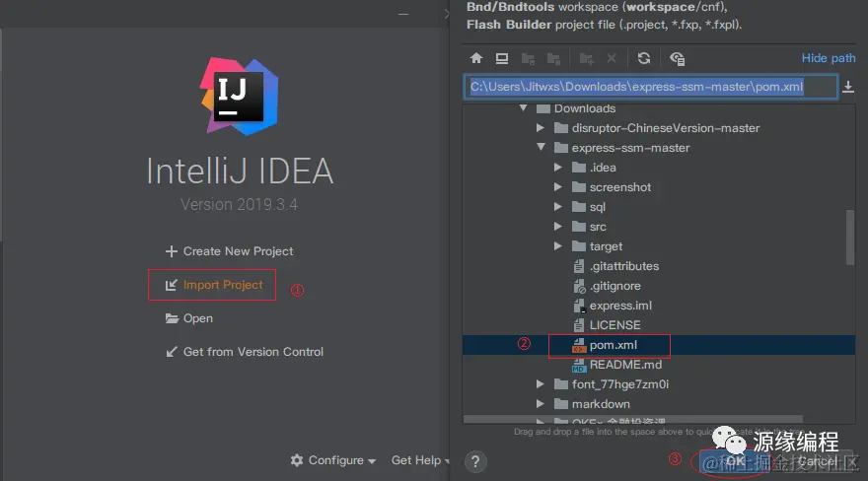Select the Module directory toolbar icon
The width and height of the screenshot is (868, 481).
(553, 58)
